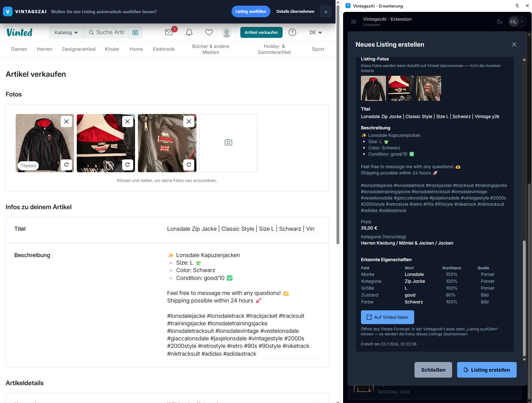Open the Sport category
The image size is (532, 403).
[x=318, y=49]
